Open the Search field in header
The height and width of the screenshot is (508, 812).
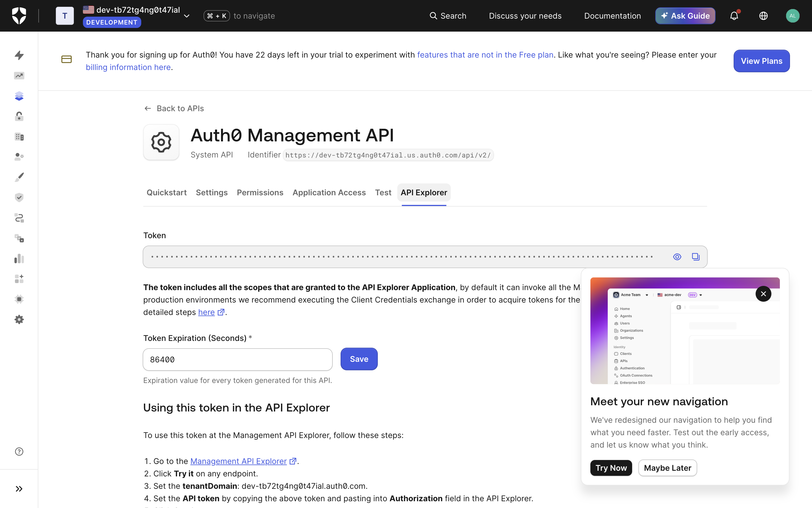coord(448,16)
